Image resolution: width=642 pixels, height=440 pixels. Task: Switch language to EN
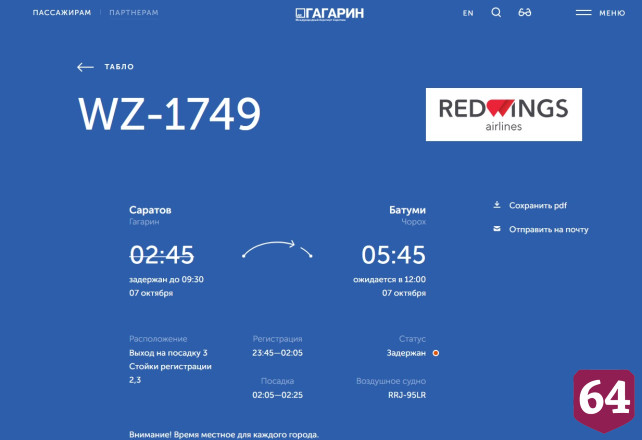point(468,13)
